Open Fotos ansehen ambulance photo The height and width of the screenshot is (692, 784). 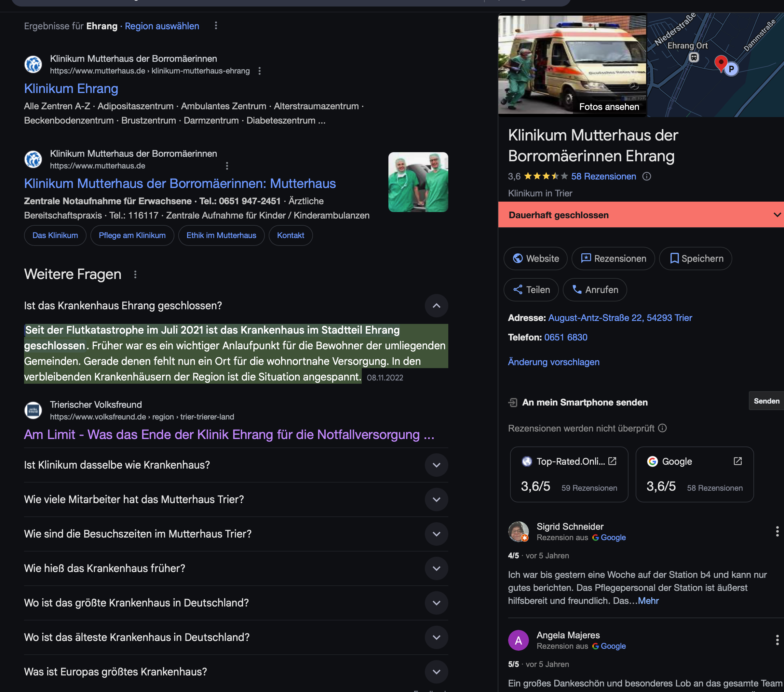tap(572, 65)
